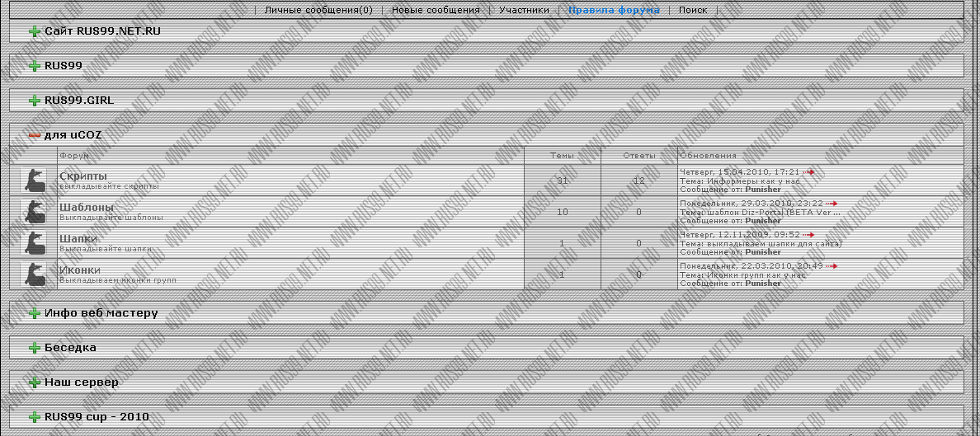Go to last post arrow in Шапки row
Image resolution: width=980 pixels, height=436 pixels.
808,235
